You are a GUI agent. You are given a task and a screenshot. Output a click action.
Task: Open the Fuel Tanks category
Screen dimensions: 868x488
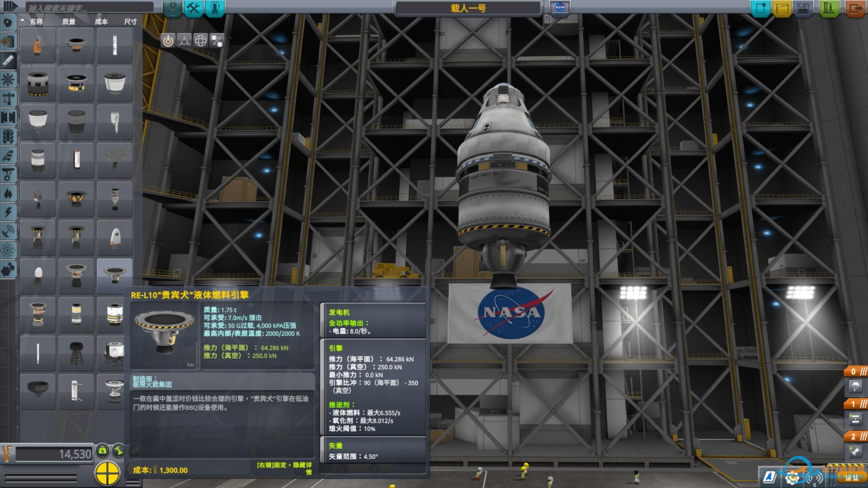(8, 42)
